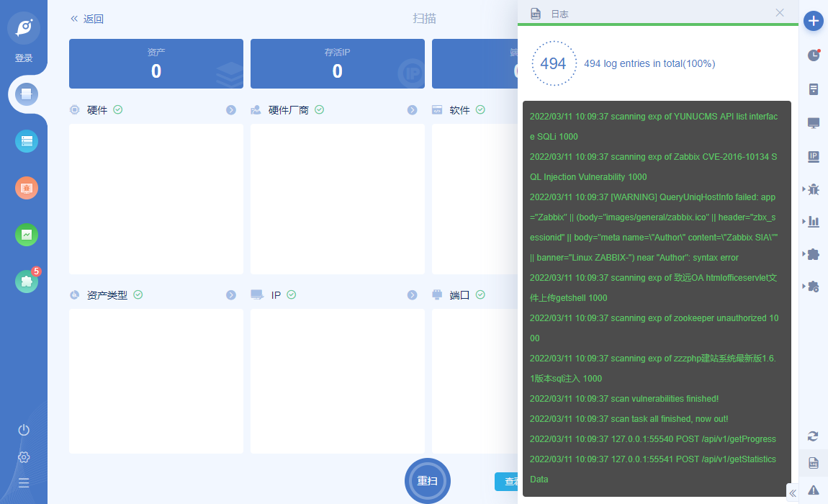Open the app logo icon above 登录

pos(24,27)
